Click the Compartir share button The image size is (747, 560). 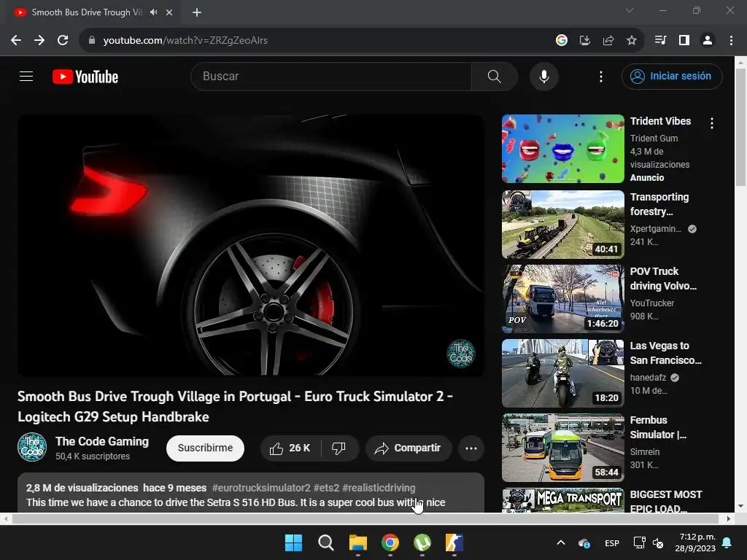click(x=409, y=448)
